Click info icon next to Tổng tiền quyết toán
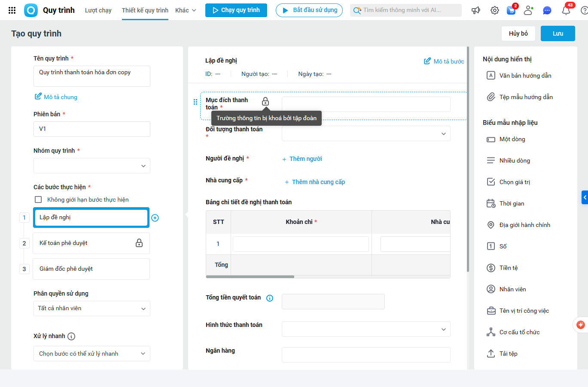588x387 pixels. coord(270,298)
